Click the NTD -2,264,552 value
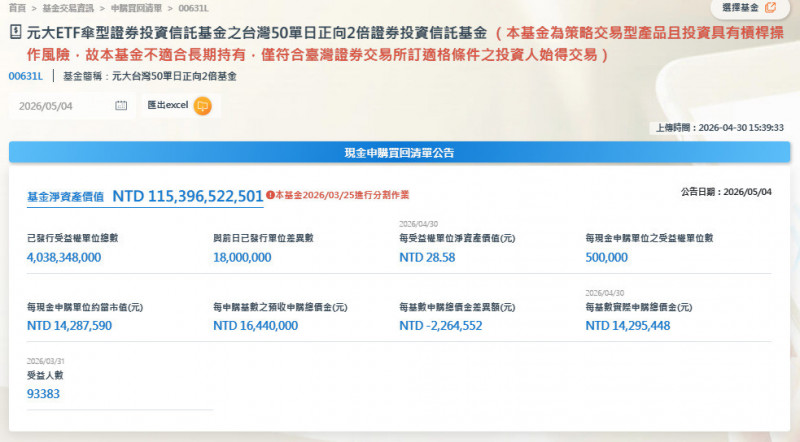This screenshot has width=800, height=442. (x=441, y=326)
